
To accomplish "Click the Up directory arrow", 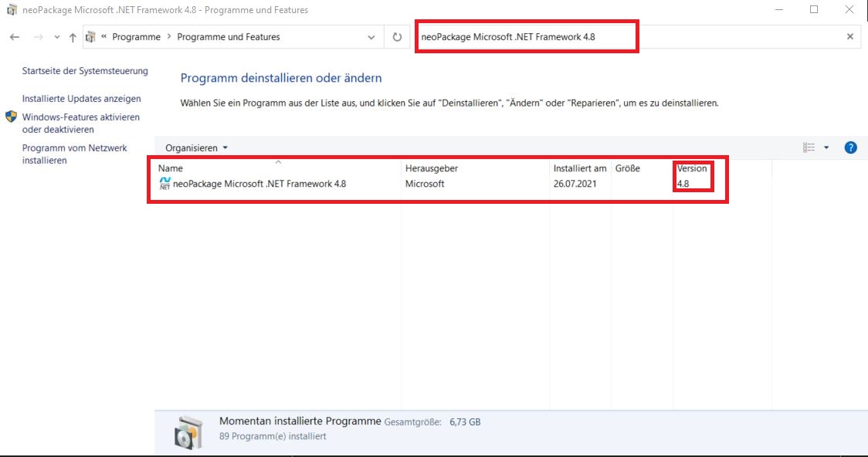I will (73, 37).
